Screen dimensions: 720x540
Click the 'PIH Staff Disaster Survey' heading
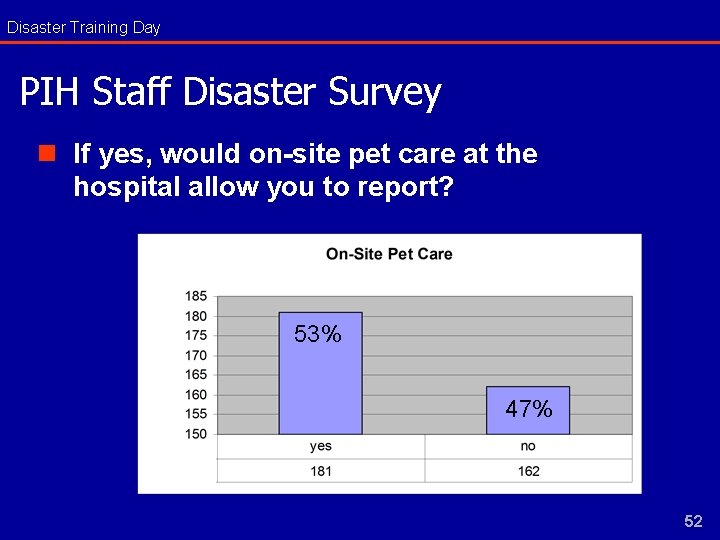231,92
